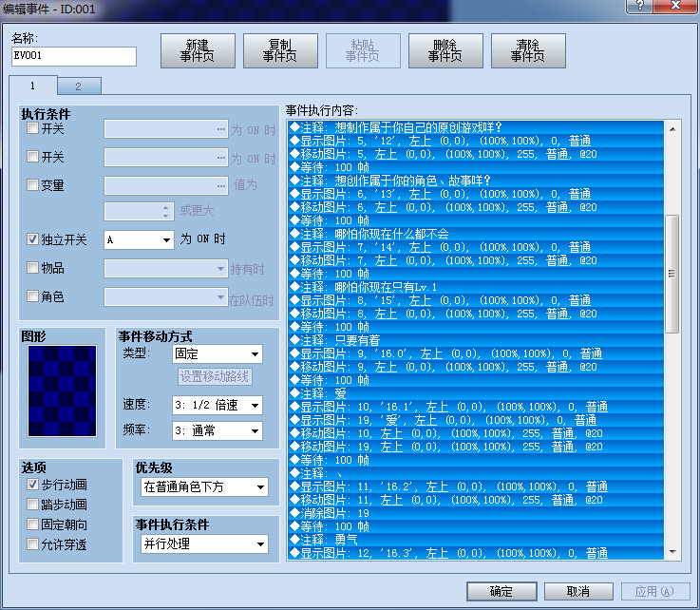Click the 复制事件页 button

coord(280,51)
